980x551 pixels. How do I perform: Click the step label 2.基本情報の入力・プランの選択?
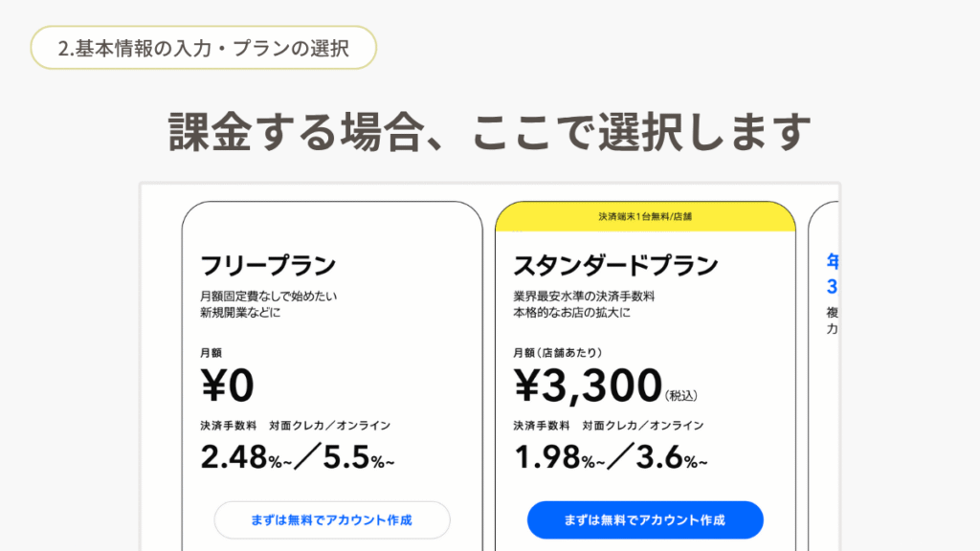203,48
